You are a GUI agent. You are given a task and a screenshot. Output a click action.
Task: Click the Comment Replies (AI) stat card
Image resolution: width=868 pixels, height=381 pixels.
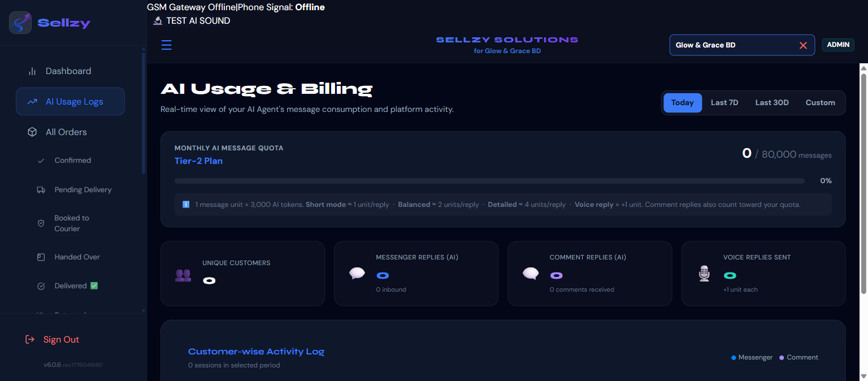click(590, 274)
